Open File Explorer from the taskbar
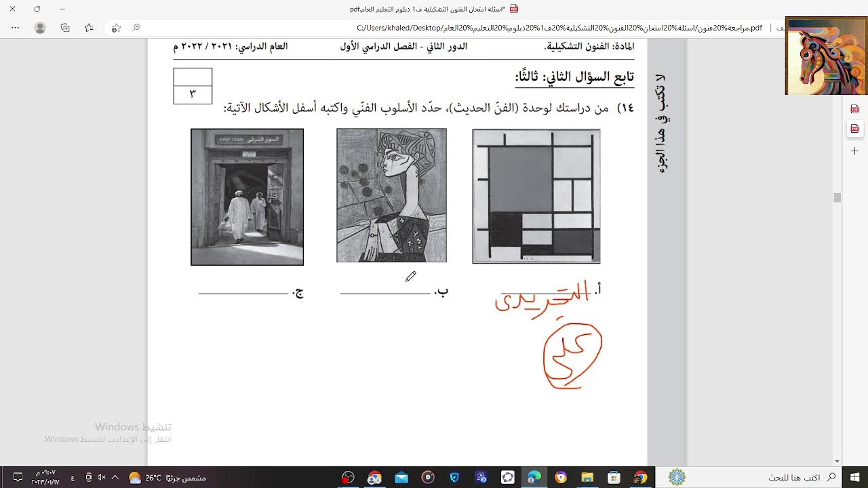Screen dimensions: 868x488 [x=587, y=477]
